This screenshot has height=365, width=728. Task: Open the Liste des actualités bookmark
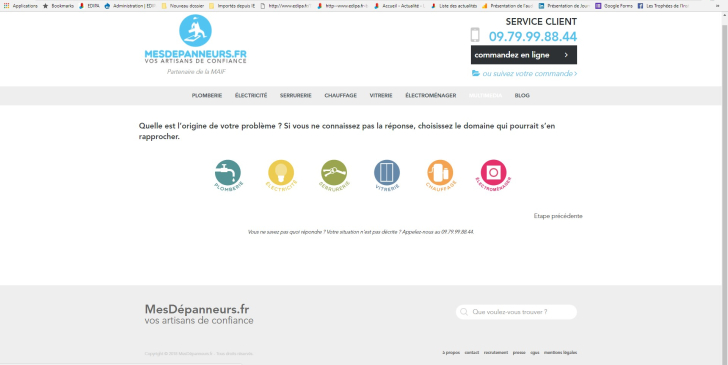tap(454, 6)
